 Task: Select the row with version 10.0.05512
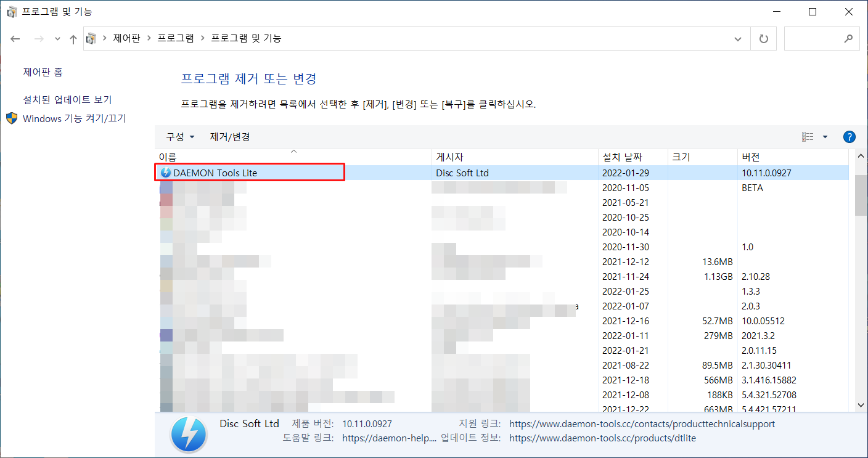click(x=502, y=321)
